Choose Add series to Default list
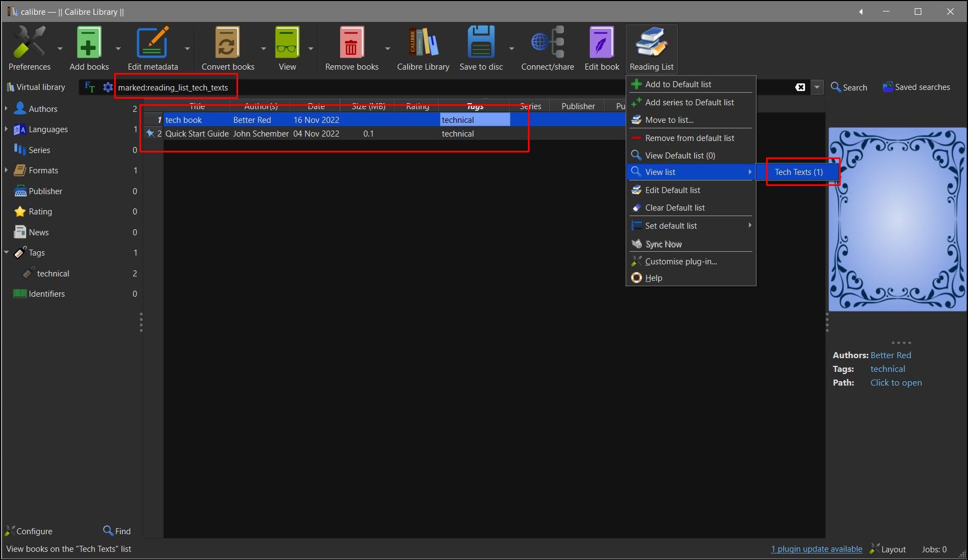This screenshot has width=968, height=560. pos(691,103)
